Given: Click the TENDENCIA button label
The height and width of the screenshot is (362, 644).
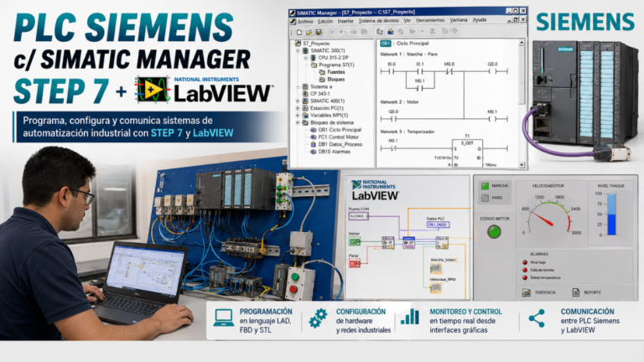Looking at the screenshot, I should (545, 292).
